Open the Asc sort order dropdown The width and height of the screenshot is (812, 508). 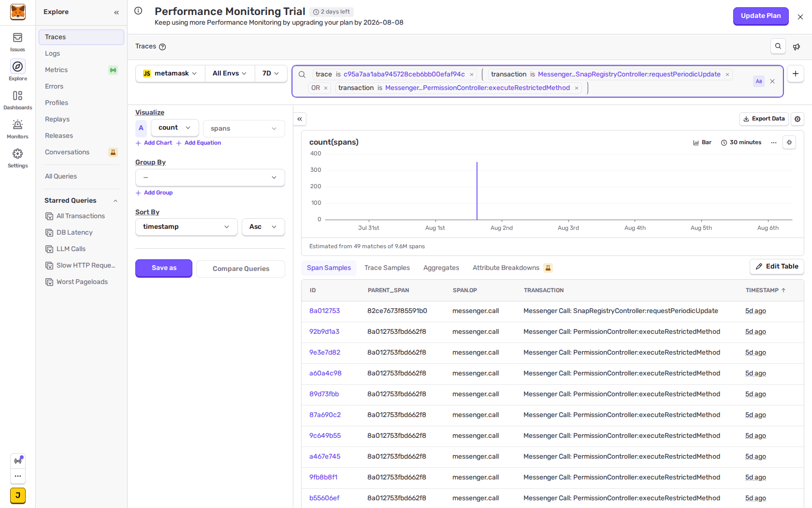pos(263,227)
